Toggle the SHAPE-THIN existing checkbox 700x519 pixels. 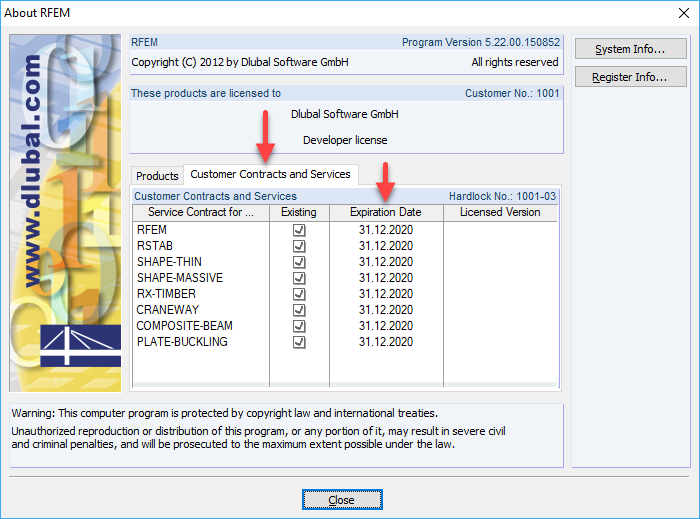click(299, 262)
